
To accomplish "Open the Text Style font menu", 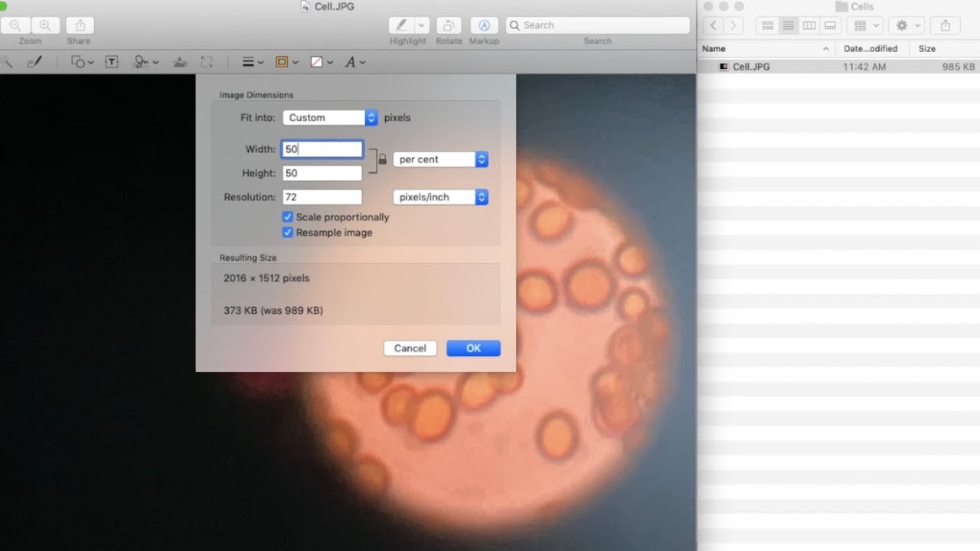I will tap(355, 62).
